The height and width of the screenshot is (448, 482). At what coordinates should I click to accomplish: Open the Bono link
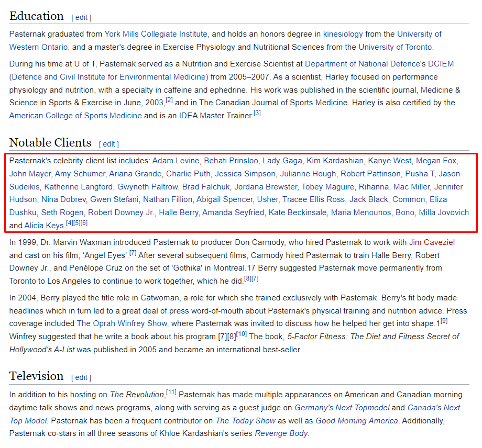pyautogui.click(x=405, y=212)
